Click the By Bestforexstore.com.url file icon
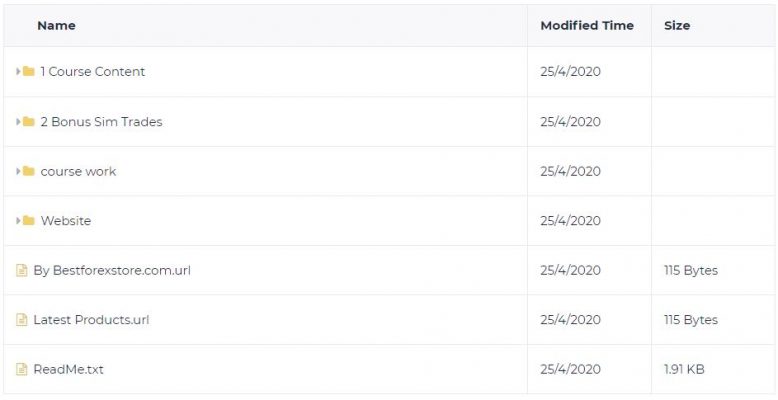778x400 pixels. point(22,270)
